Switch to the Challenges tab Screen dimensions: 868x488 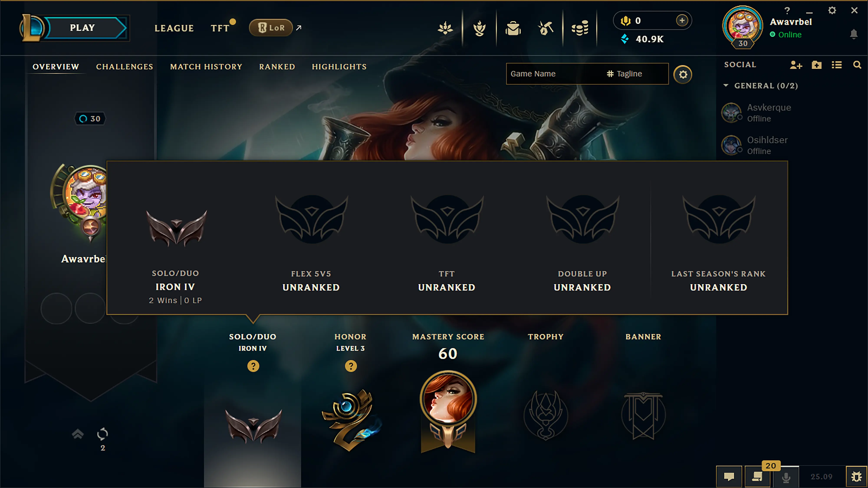tap(125, 67)
